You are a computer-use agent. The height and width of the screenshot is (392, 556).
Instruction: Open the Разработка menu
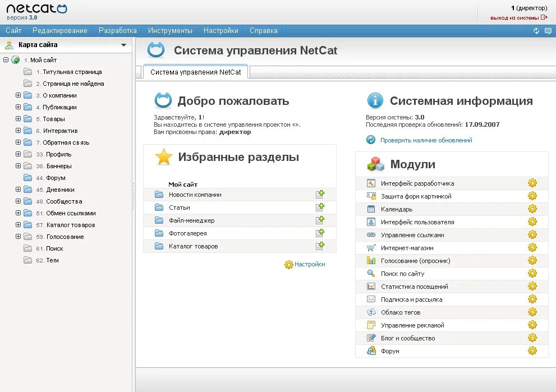[x=118, y=31]
